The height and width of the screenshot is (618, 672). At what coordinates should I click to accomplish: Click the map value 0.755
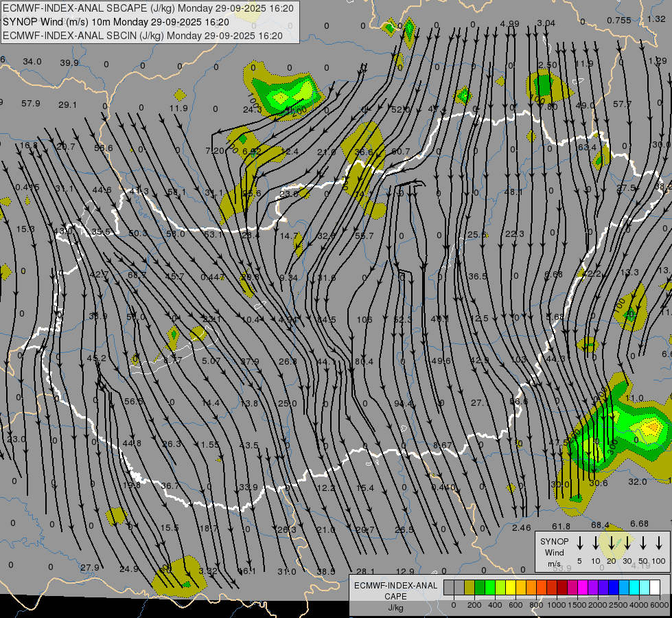(619, 20)
